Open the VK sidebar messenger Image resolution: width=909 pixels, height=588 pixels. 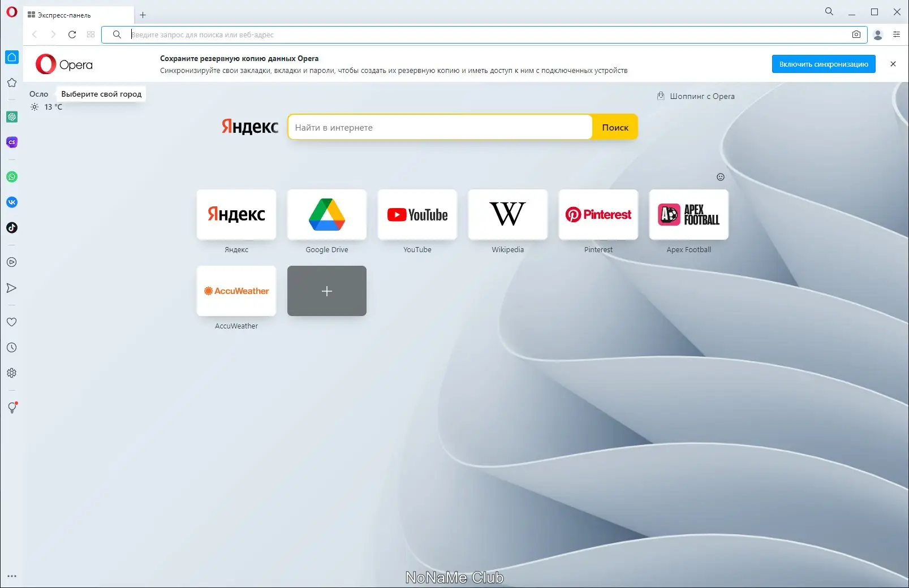12,202
